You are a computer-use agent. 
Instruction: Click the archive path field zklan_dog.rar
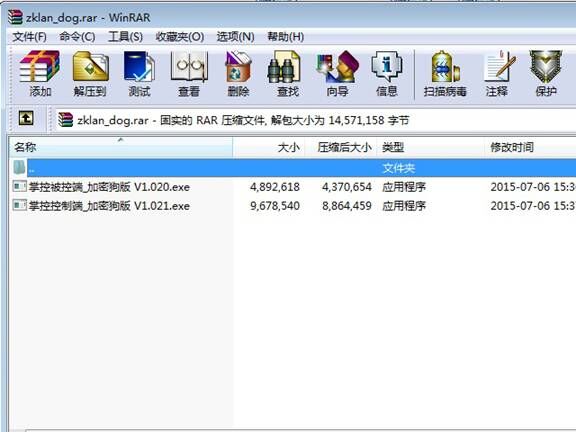point(316,120)
